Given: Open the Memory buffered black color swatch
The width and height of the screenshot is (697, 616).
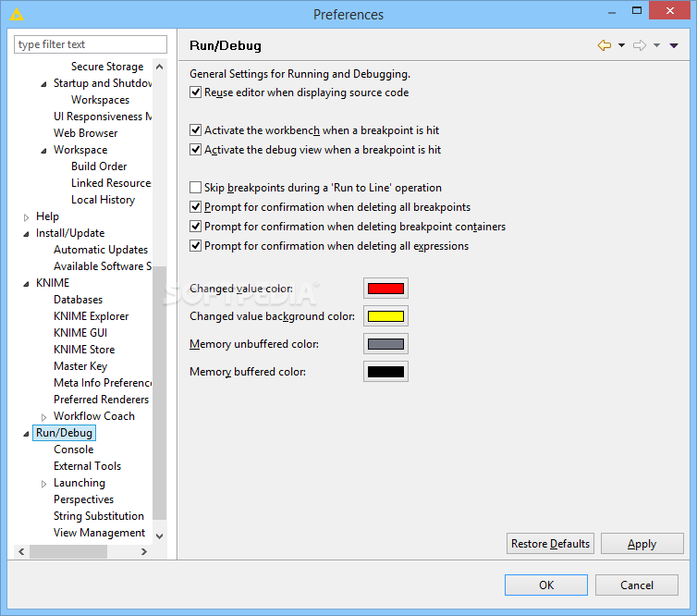Looking at the screenshot, I should [x=385, y=372].
